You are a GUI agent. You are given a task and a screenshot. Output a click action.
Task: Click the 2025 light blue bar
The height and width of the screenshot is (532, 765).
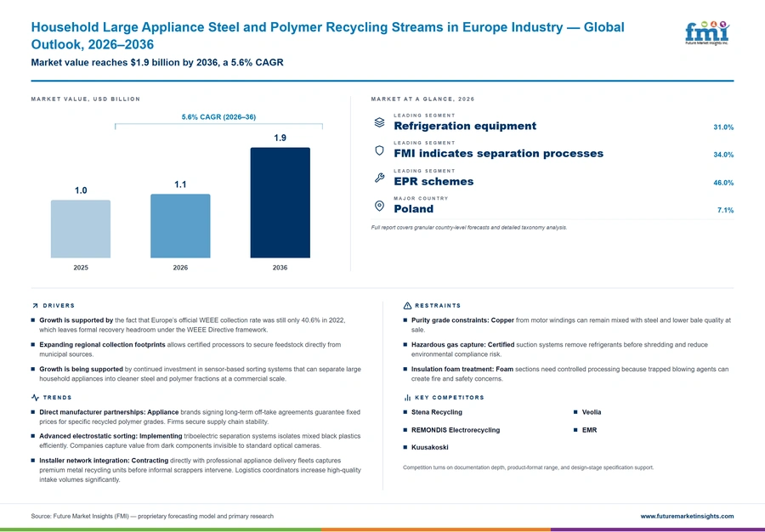tap(81, 229)
